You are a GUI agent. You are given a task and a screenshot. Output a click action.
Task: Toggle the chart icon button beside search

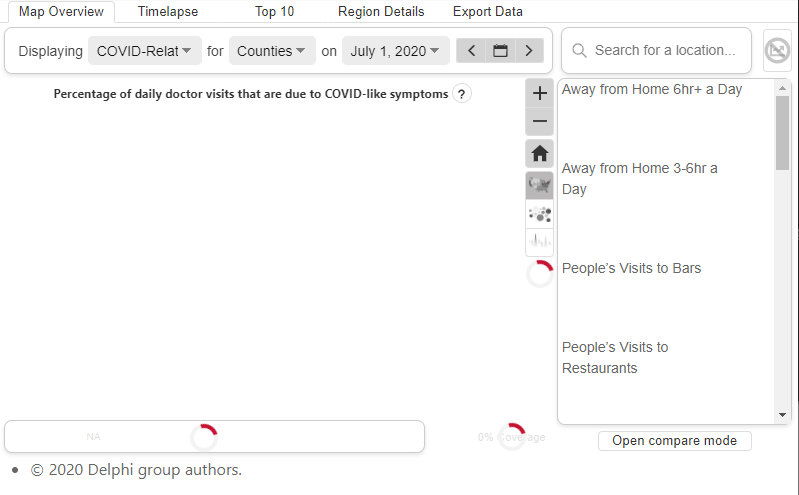point(777,50)
